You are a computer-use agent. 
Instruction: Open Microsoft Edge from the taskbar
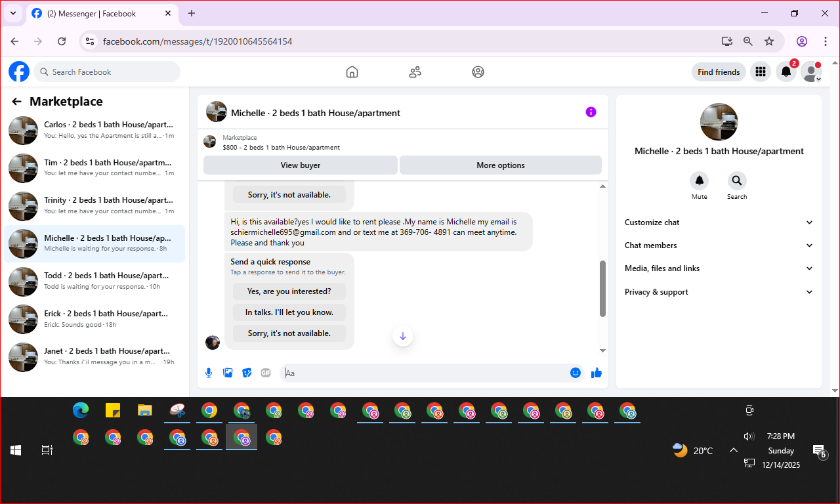point(81,411)
